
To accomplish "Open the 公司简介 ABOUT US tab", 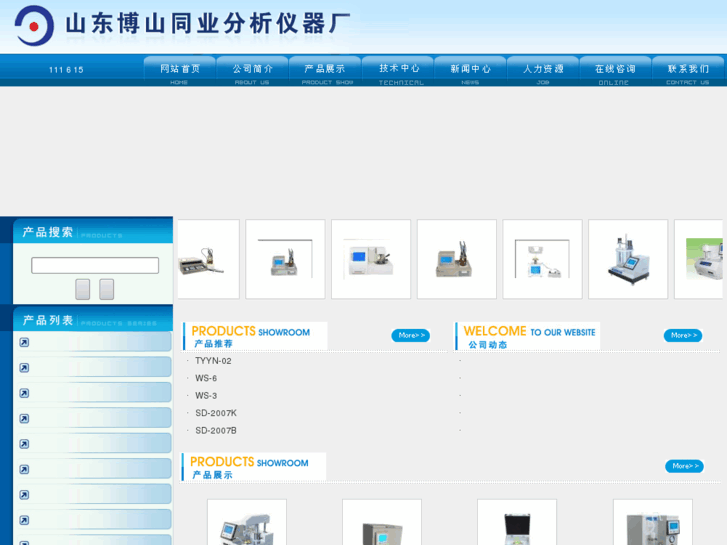I will 252,71.
